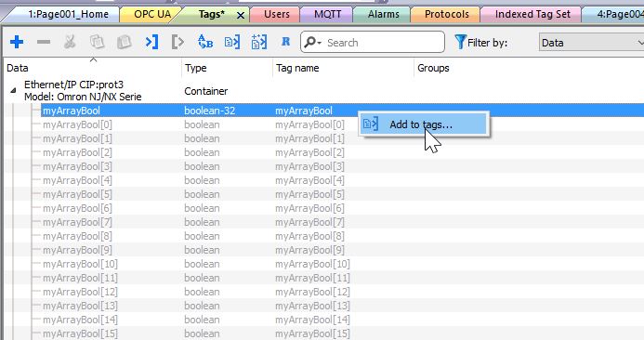
Task: Click the boolean type cell of myArrayBool[7]
Action: tap(202, 222)
